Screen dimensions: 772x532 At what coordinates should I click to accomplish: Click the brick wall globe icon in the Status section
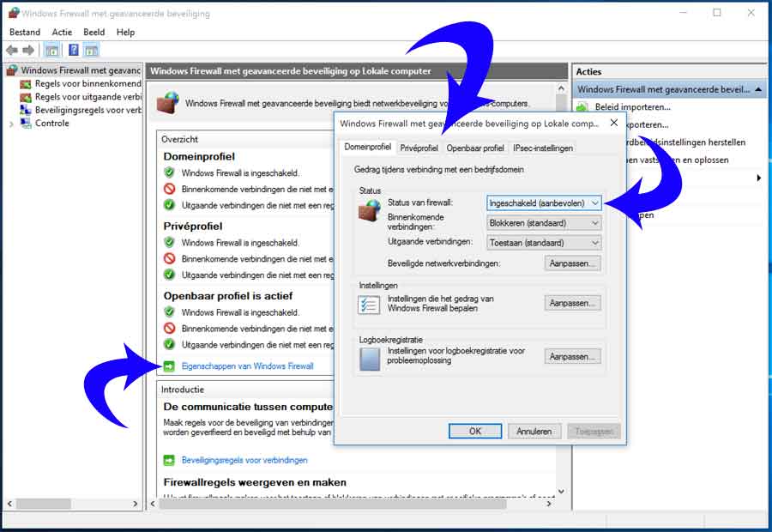pos(369,210)
